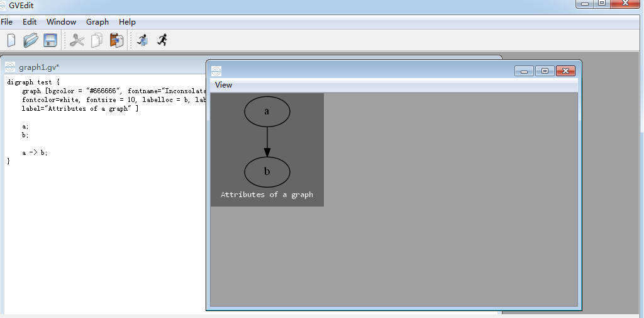Click the Copy pages icon

pos(96,40)
